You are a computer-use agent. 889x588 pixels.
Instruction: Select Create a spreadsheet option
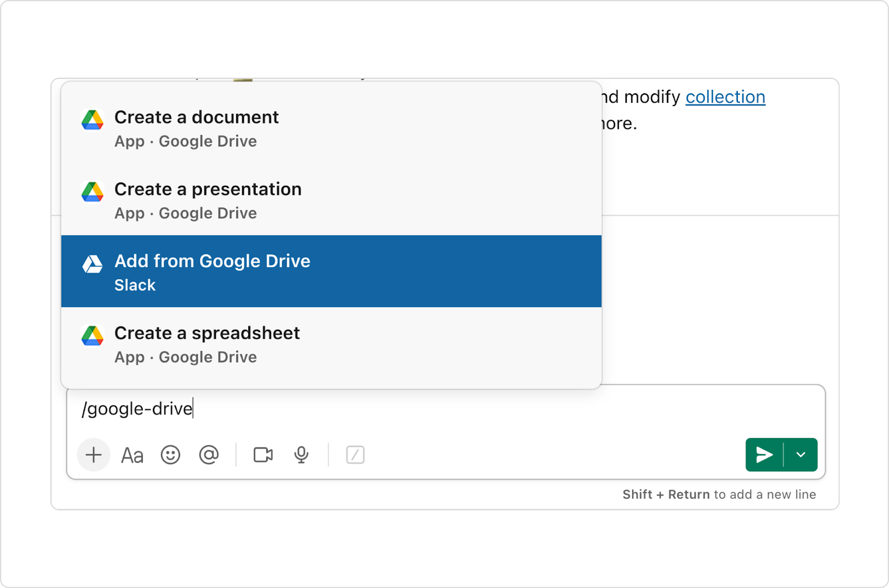(331, 344)
